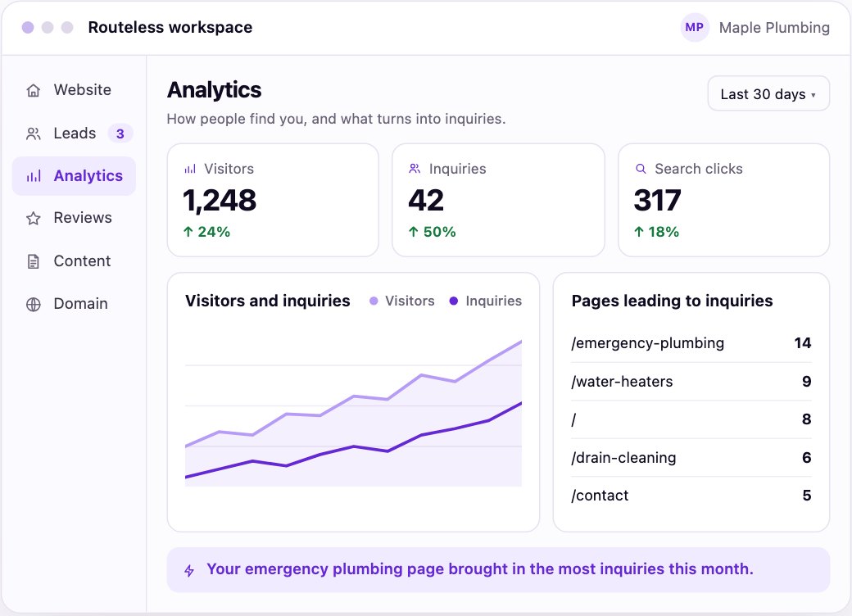Open the Maple Plumbing account name
Screen dimensions: 852x616
pyautogui.click(x=774, y=28)
